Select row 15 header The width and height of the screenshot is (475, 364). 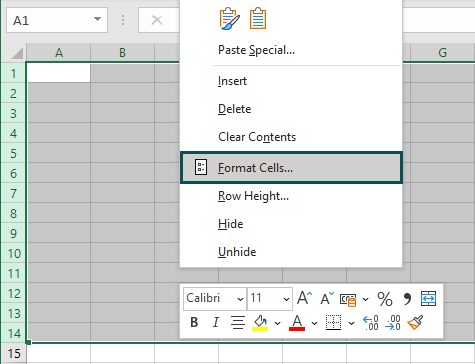coord(13,353)
